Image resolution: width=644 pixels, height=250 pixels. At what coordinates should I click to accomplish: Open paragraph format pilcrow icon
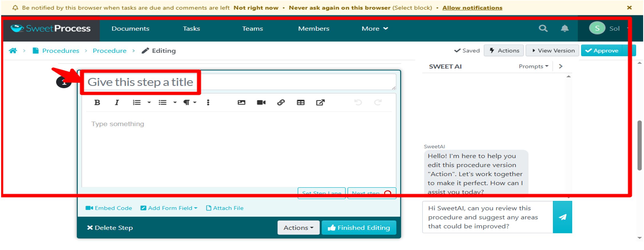click(x=186, y=102)
